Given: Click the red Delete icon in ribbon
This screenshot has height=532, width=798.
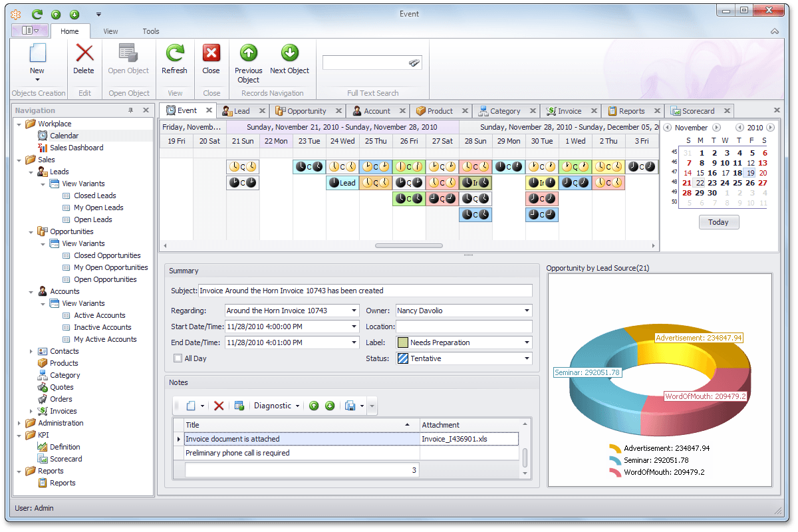Looking at the screenshot, I should click(84, 54).
